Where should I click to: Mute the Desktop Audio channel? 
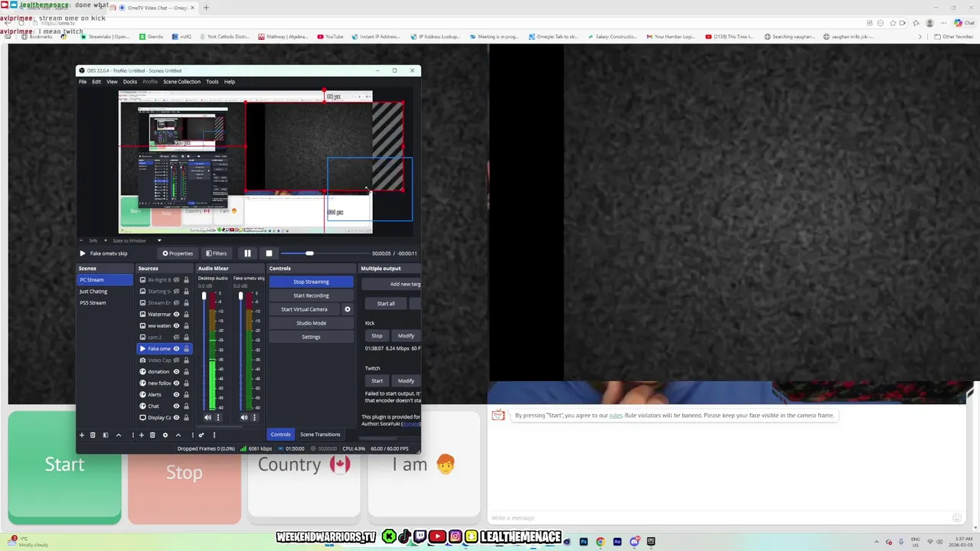pyautogui.click(x=207, y=417)
